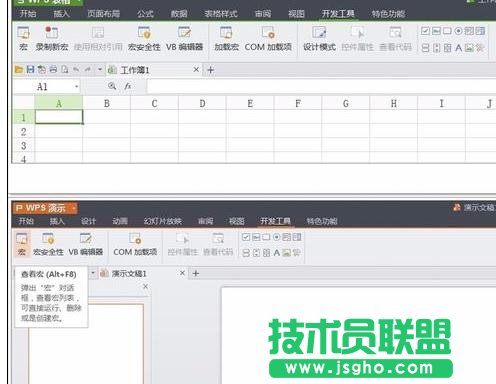The image size is (496, 384).
Task: Click 加载宏 in the spreadsheet ribbon
Action: click(226, 39)
